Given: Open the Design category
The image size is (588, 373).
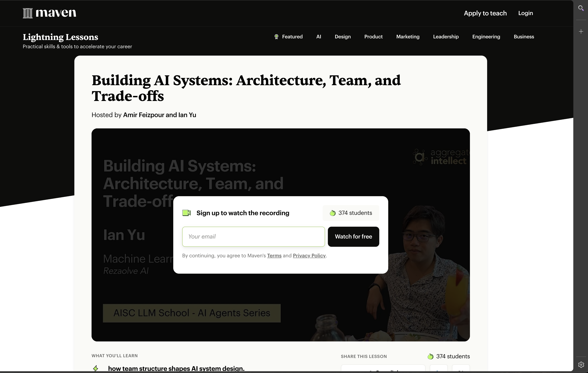Looking at the screenshot, I should [x=343, y=37].
